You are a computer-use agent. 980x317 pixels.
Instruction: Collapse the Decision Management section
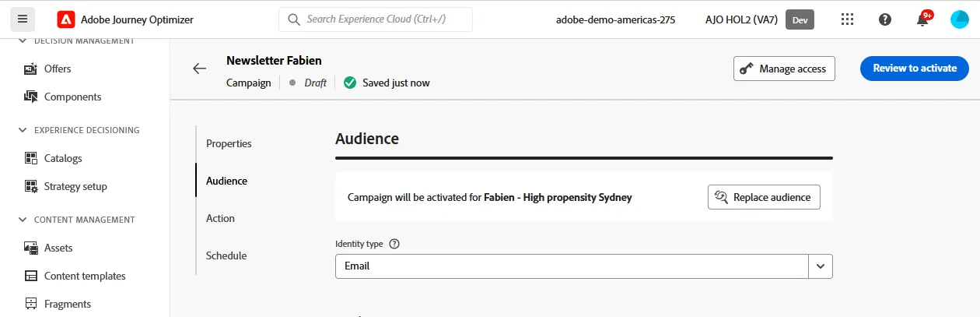pos(22,41)
